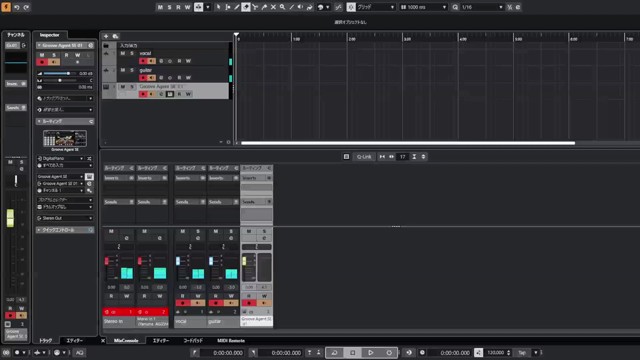Select the Object Selection arrow tool

218,7
